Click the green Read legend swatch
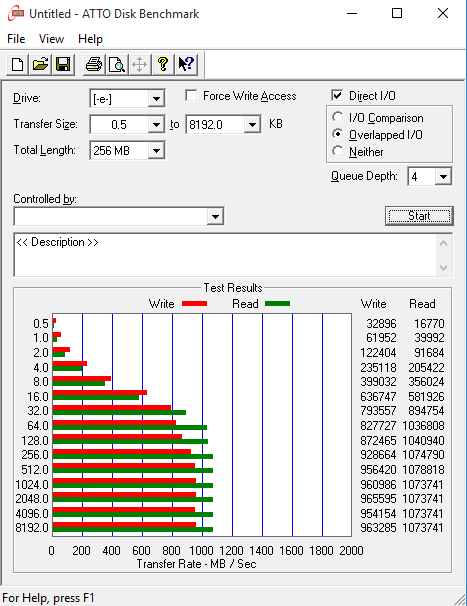Image resolution: width=467 pixels, height=606 pixels. (278, 304)
